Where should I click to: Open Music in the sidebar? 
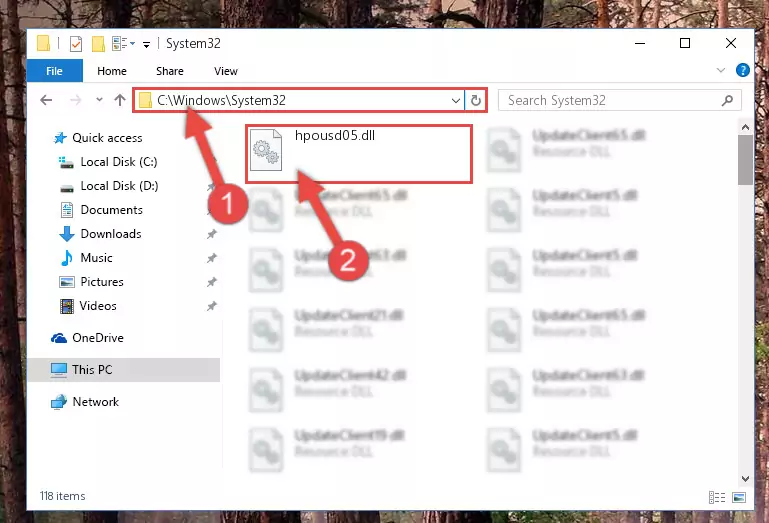(96, 258)
